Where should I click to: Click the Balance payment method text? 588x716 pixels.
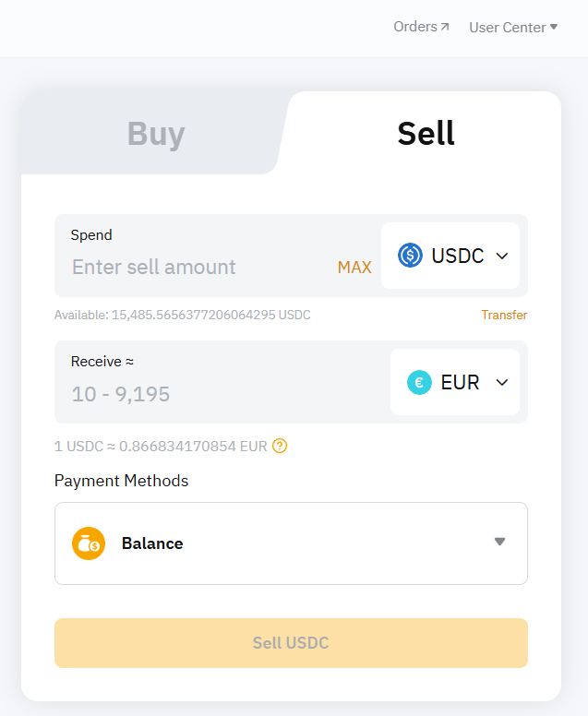pyautogui.click(x=152, y=543)
